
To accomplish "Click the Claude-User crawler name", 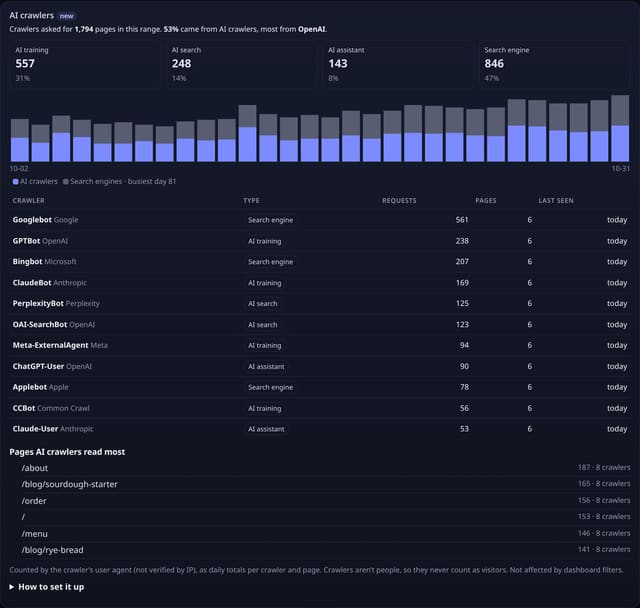I will tap(35, 429).
